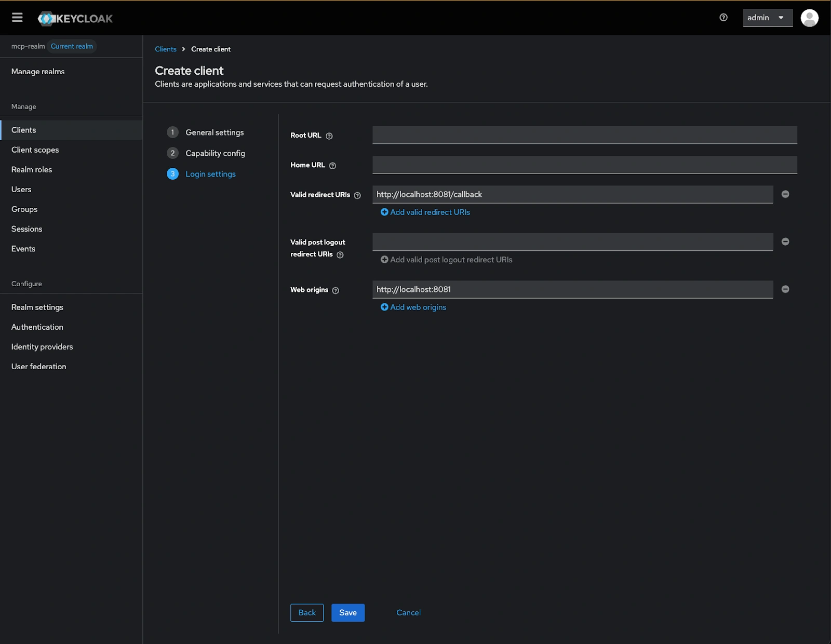The image size is (831, 644).
Task: Open Clients breadcrumb link
Action: [166, 49]
